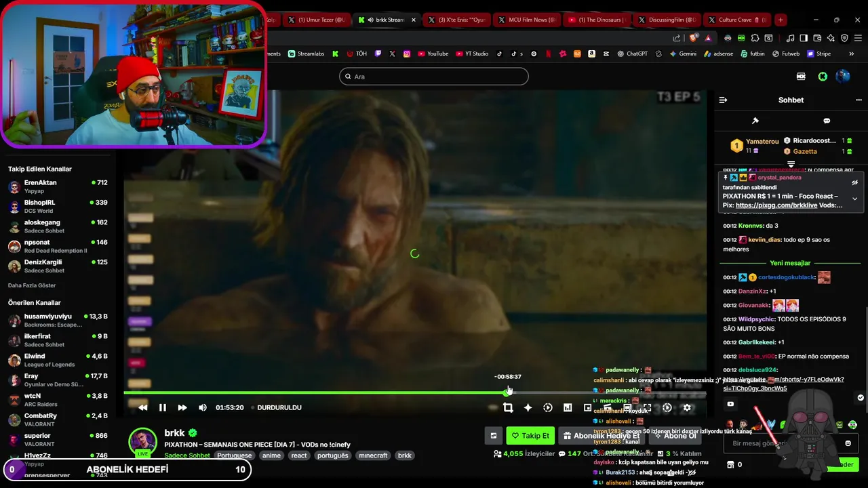Open the crop tool in player controls
868x488 pixels.
(508, 407)
